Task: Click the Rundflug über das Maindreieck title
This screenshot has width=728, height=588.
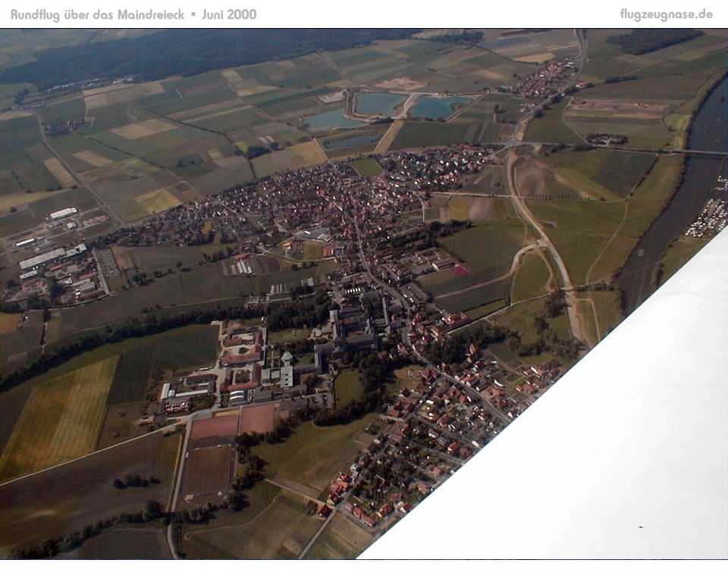Action: pos(97,14)
